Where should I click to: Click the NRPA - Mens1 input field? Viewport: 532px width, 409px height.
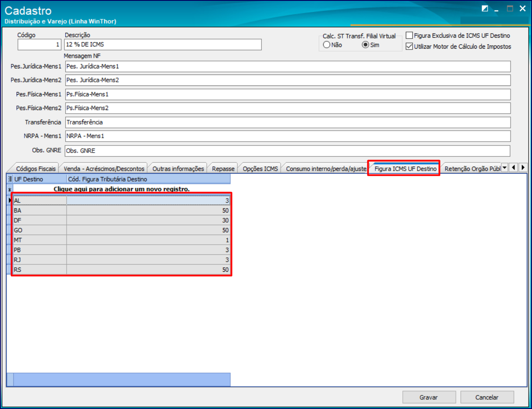click(x=288, y=136)
